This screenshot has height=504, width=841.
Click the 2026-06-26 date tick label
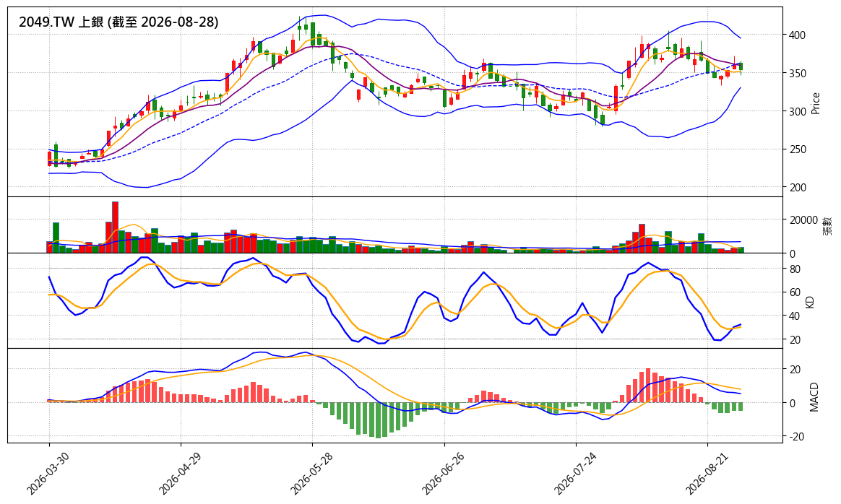pos(442,472)
